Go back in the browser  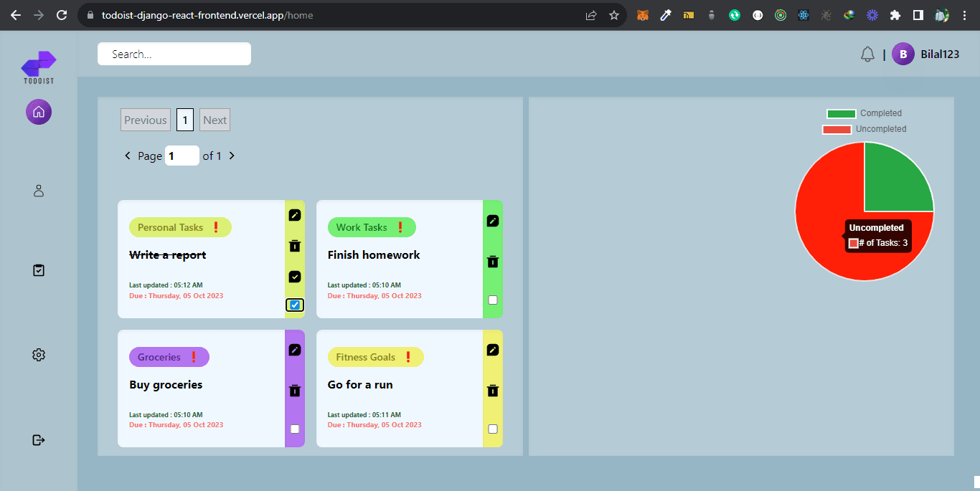[16, 15]
